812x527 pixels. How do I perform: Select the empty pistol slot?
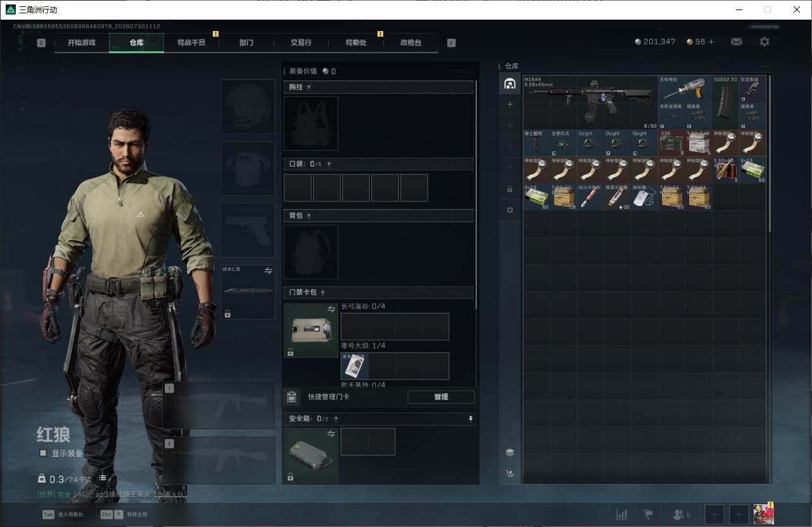(x=248, y=230)
